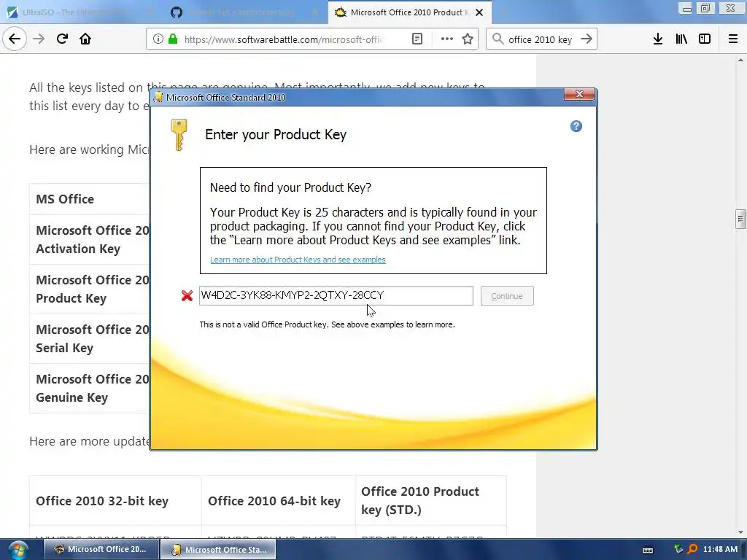Image resolution: width=747 pixels, height=560 pixels.
Task: Click the Continue button
Action: pos(507,296)
